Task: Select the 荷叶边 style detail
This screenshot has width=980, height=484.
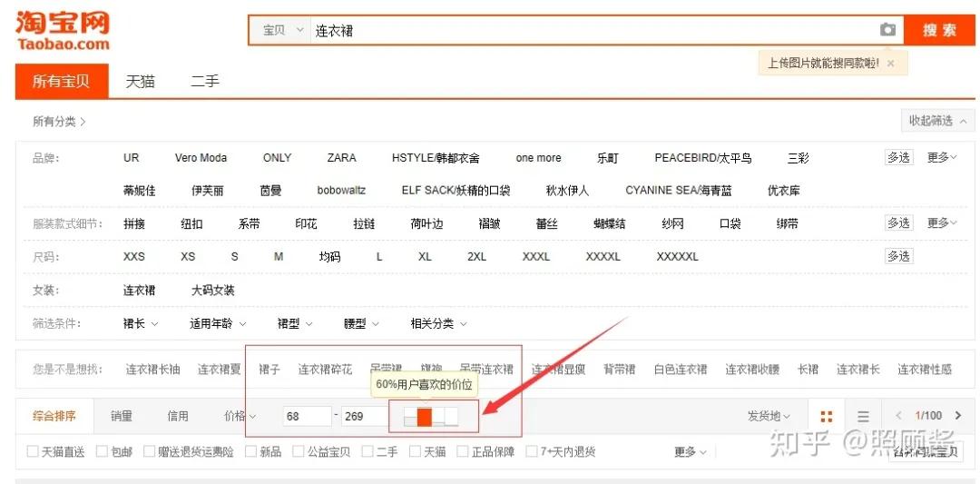Action: click(426, 223)
